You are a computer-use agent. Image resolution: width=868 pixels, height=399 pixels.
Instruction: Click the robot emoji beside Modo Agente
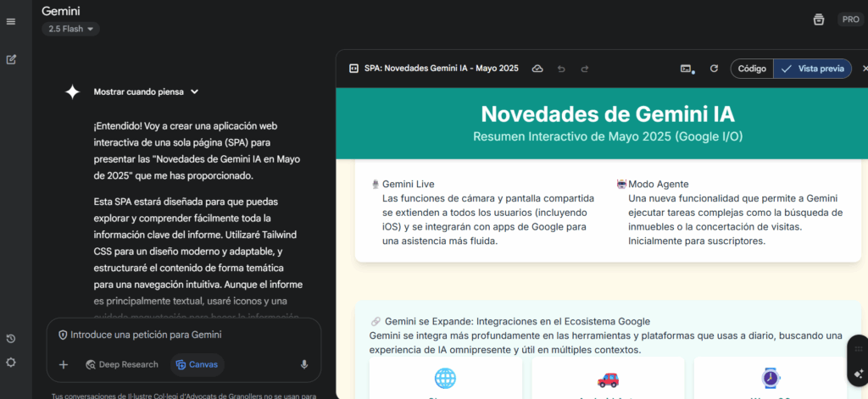coord(621,185)
